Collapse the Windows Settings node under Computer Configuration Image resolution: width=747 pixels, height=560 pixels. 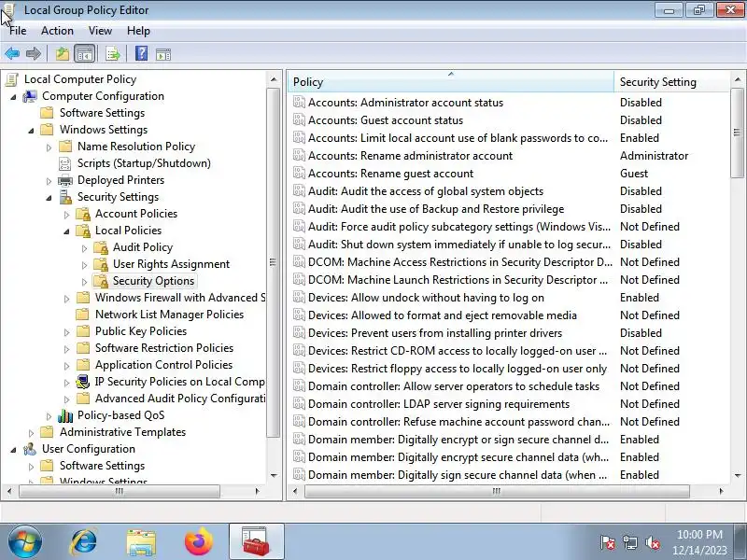click(x=31, y=131)
